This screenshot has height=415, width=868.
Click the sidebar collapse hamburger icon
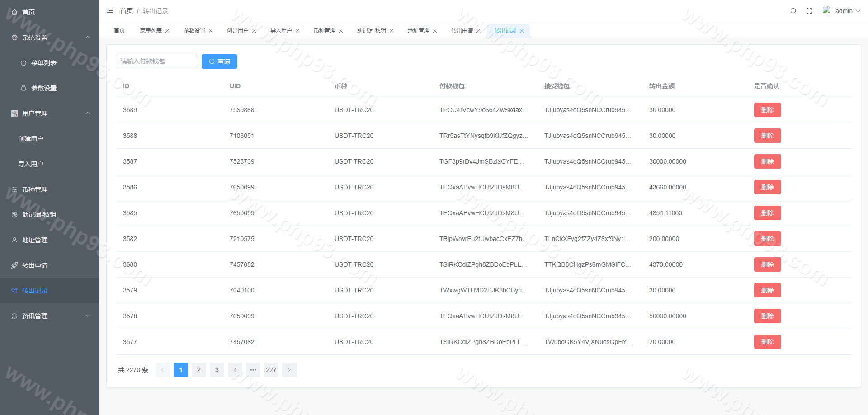pos(110,11)
